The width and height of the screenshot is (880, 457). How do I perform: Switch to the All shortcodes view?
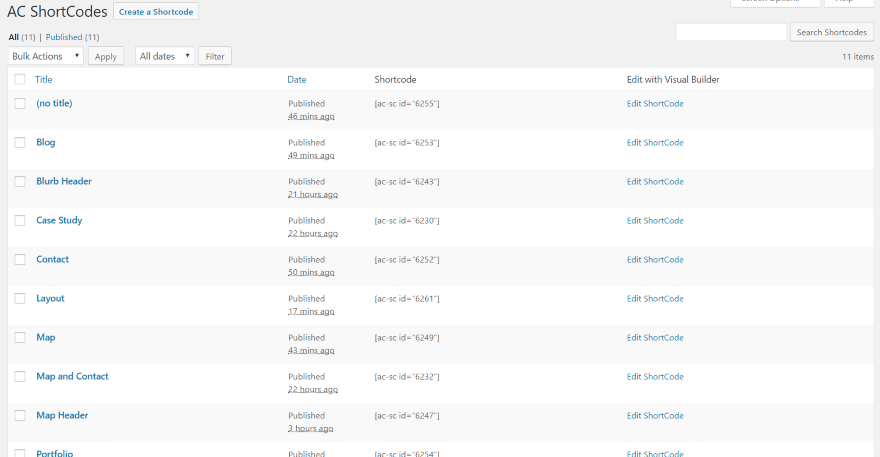click(x=13, y=37)
